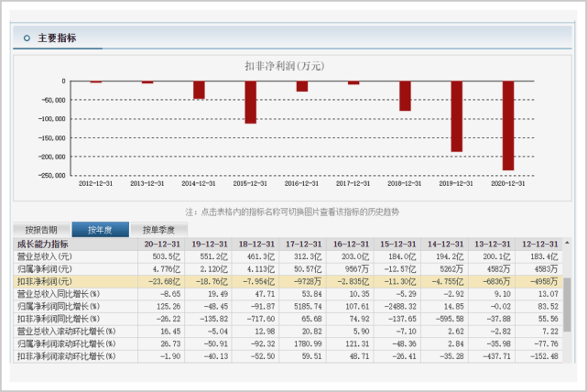
Task: Click the 成长能力指标 table header
Action: coord(43,245)
